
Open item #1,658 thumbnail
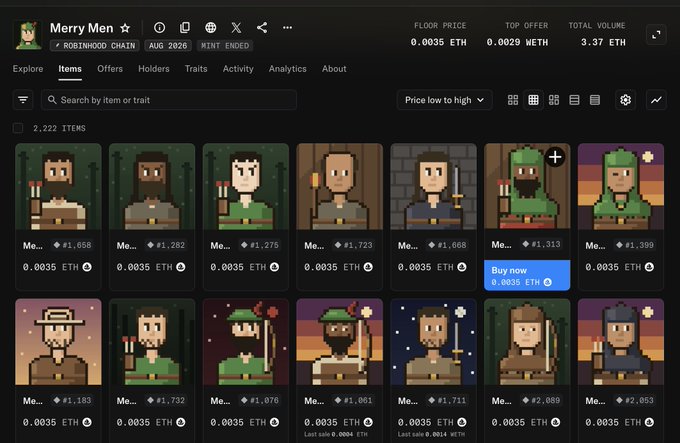pos(58,187)
